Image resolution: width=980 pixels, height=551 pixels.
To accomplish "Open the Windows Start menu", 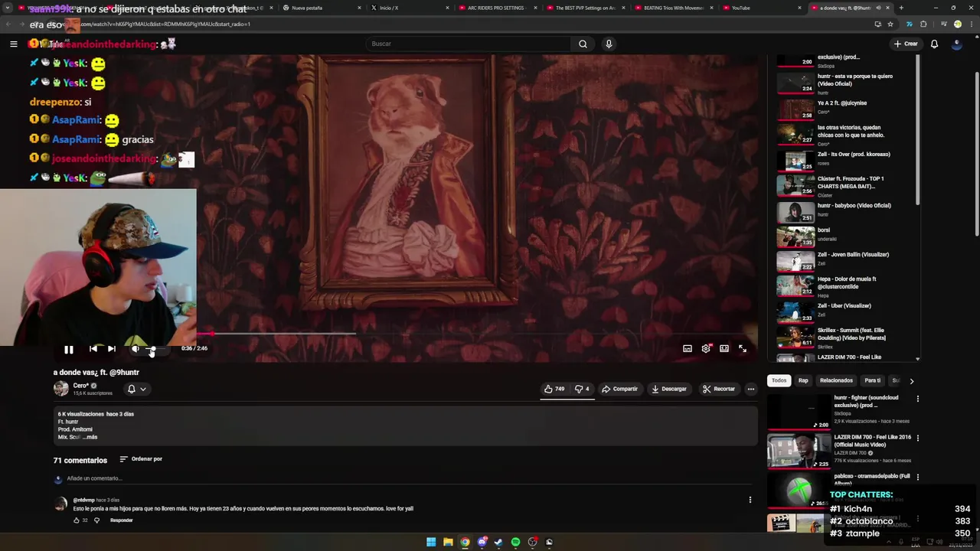I will tap(431, 542).
